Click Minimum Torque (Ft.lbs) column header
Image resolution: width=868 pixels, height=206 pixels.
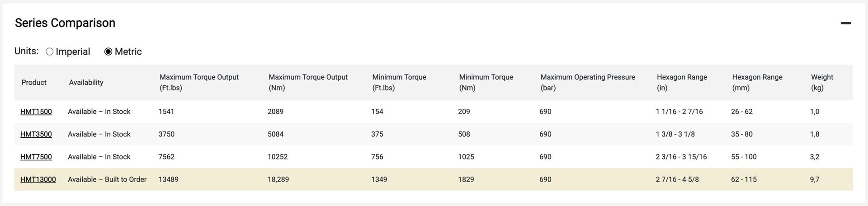pos(399,82)
